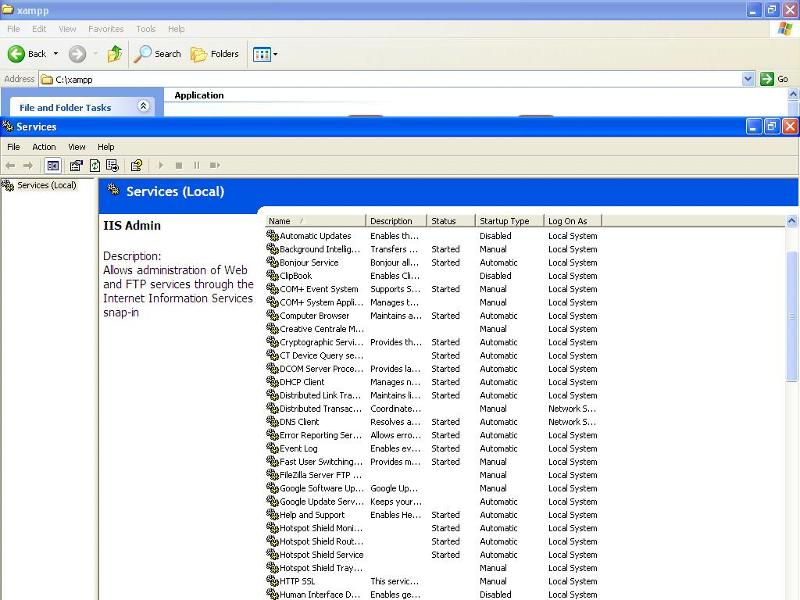Image resolution: width=800 pixels, height=600 pixels.
Task: Open Search in xampp Explorer toolbar
Action: pyautogui.click(x=157, y=54)
